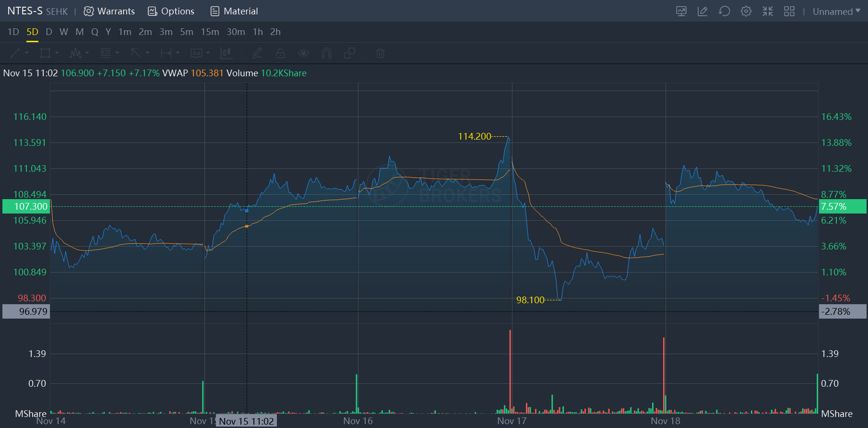The image size is (868, 428).
Task: Switch to the W weekly timeframe
Action: 64,32
